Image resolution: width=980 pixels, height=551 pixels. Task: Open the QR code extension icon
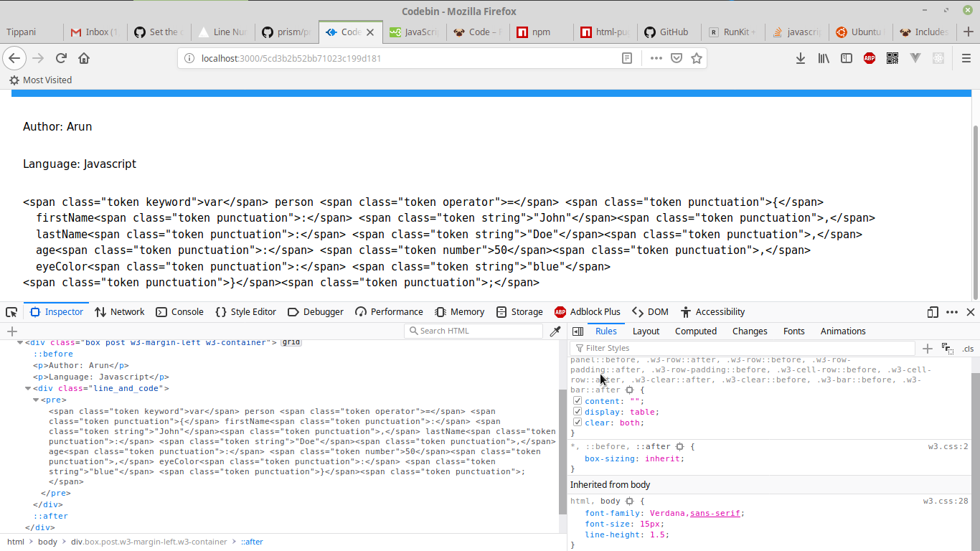892,58
